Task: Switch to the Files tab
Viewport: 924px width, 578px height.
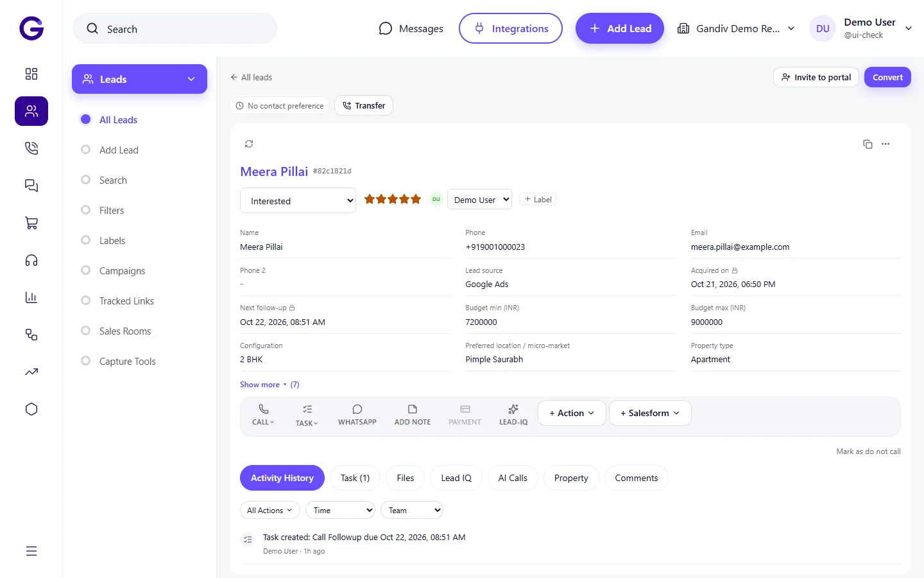Action: point(406,478)
